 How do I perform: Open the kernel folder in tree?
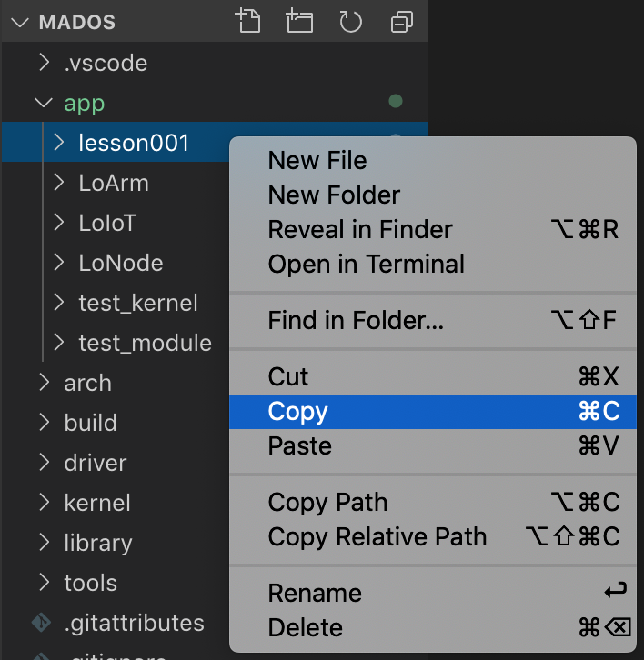pyautogui.click(x=97, y=503)
